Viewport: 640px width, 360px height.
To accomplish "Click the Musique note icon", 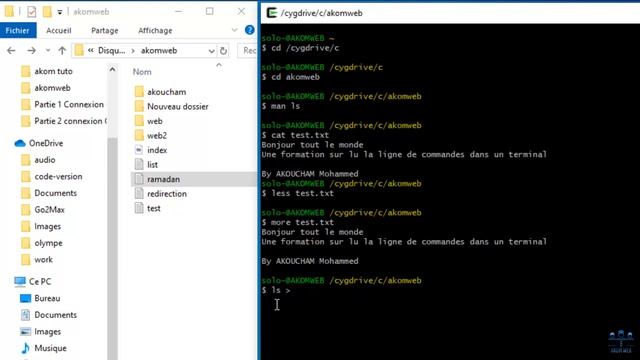I will (x=25, y=348).
